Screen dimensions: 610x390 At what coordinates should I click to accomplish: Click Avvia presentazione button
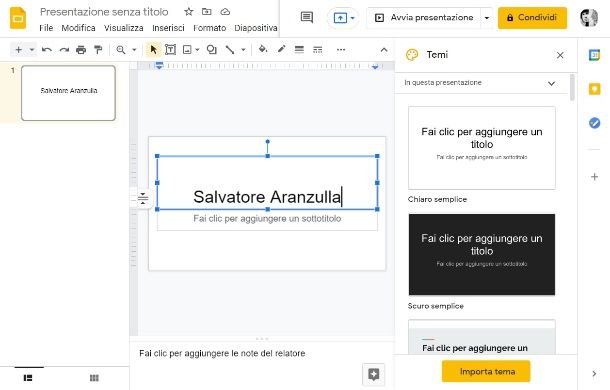(424, 18)
